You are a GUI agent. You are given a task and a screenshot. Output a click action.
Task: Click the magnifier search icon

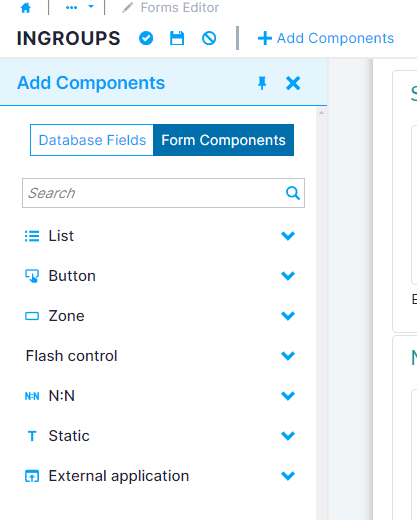point(293,193)
